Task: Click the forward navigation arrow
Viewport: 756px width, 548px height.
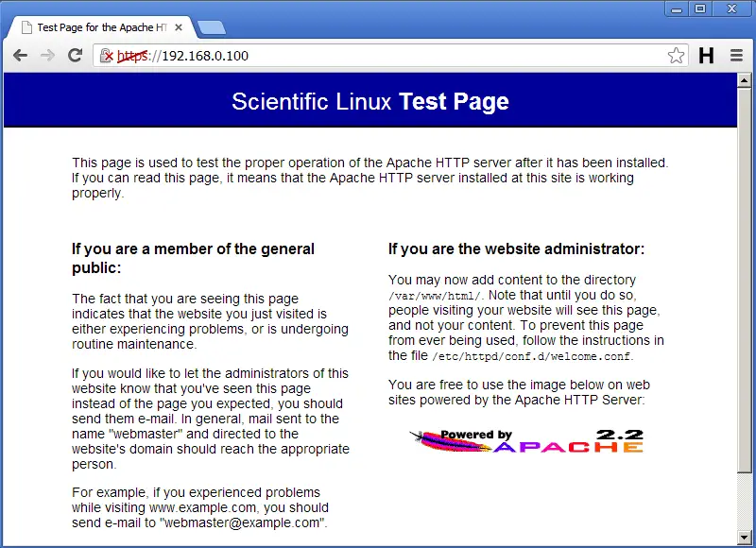Action: coord(48,56)
